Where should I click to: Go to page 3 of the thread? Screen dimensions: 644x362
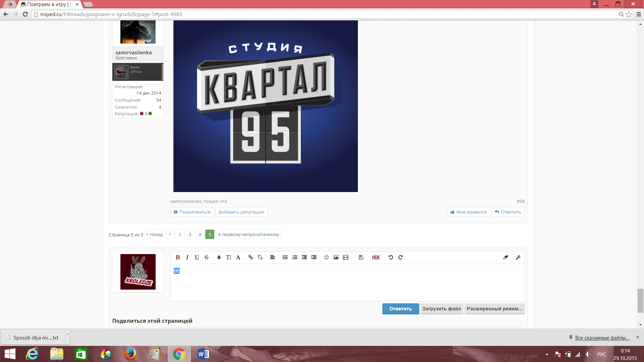click(x=190, y=234)
